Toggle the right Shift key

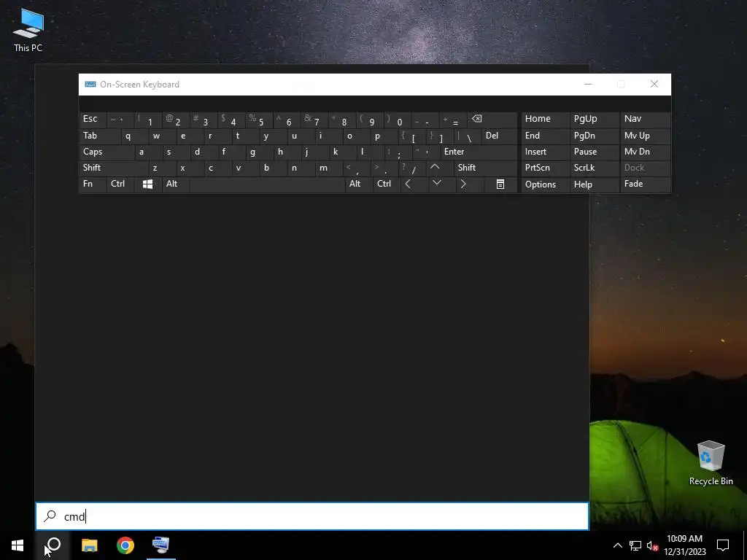[485, 168]
